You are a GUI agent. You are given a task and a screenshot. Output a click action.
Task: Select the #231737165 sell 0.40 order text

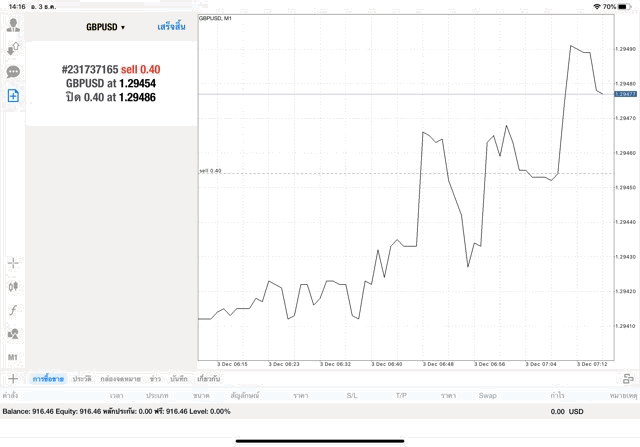111,69
